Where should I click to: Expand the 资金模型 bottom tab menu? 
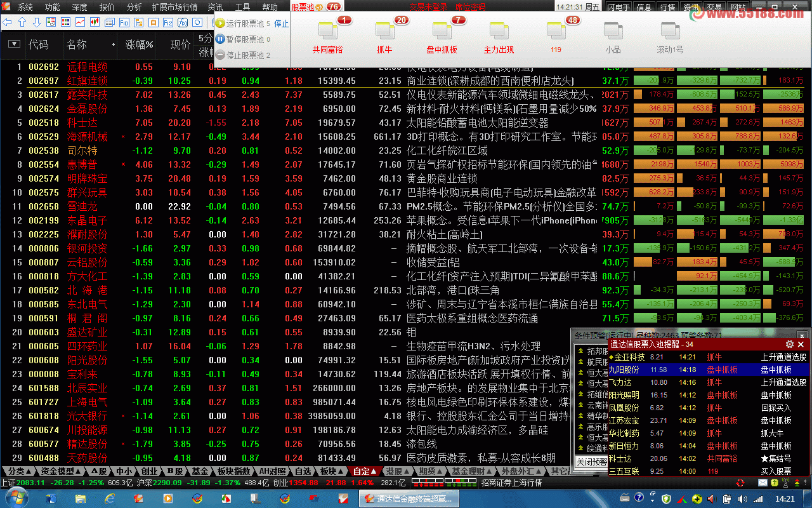tap(61, 471)
